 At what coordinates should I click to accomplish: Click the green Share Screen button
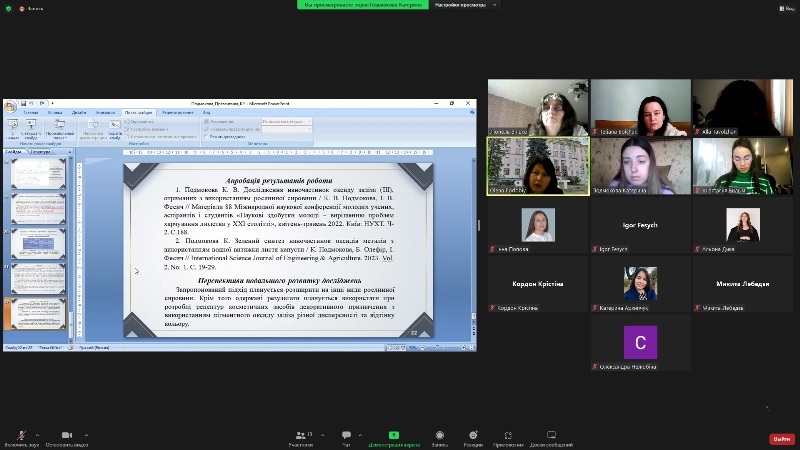(393, 436)
